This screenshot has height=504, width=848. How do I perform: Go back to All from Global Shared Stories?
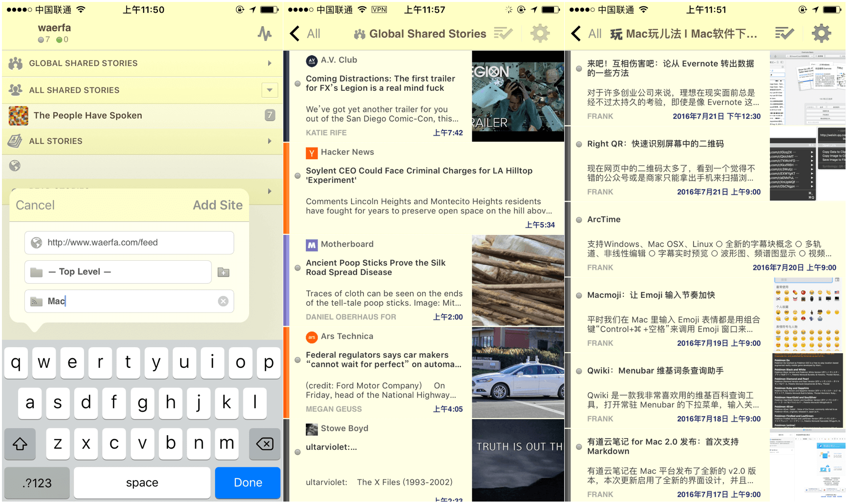point(305,34)
